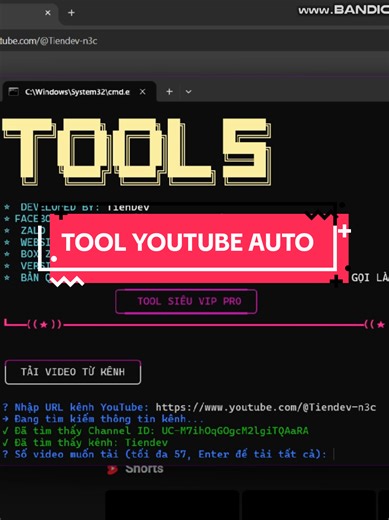Click the Shorts icon below the terminal
Viewport: 389px width, 520px height.
click(x=112, y=470)
